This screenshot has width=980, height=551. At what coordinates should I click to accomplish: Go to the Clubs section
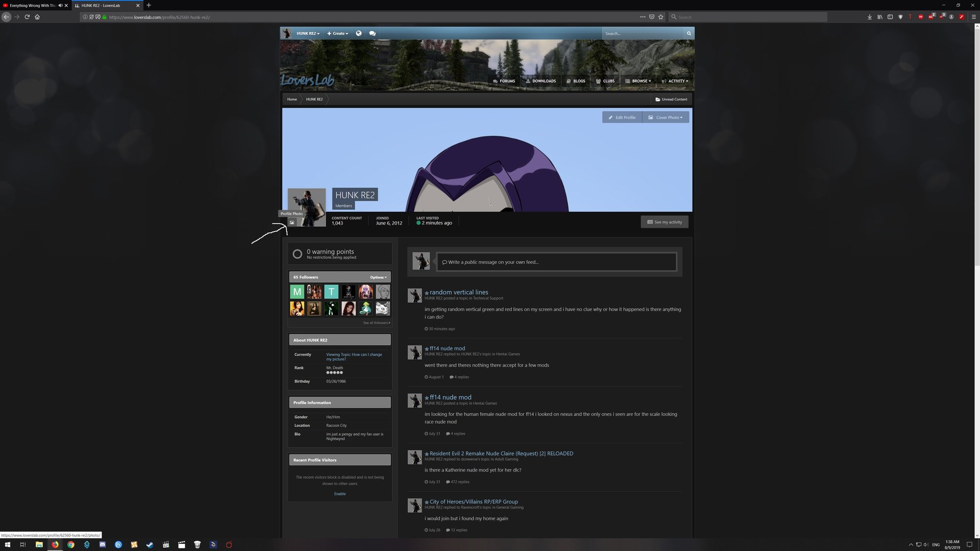point(605,81)
